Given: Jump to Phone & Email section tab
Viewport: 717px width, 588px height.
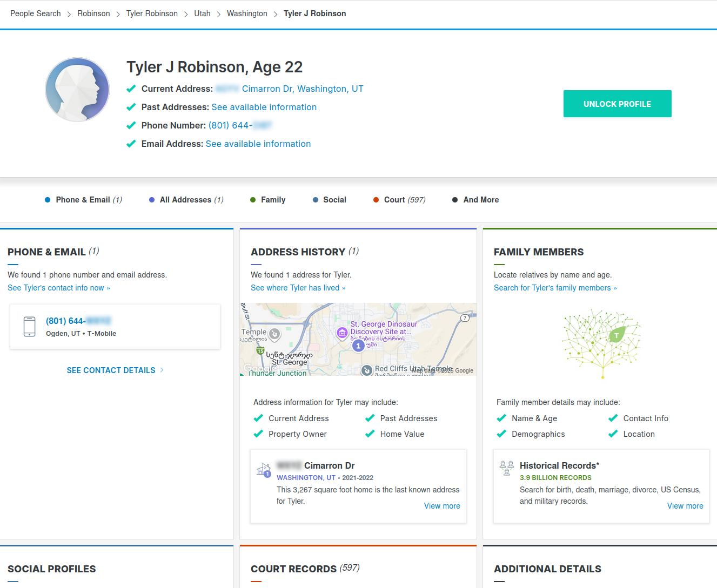Looking at the screenshot, I should point(83,200).
